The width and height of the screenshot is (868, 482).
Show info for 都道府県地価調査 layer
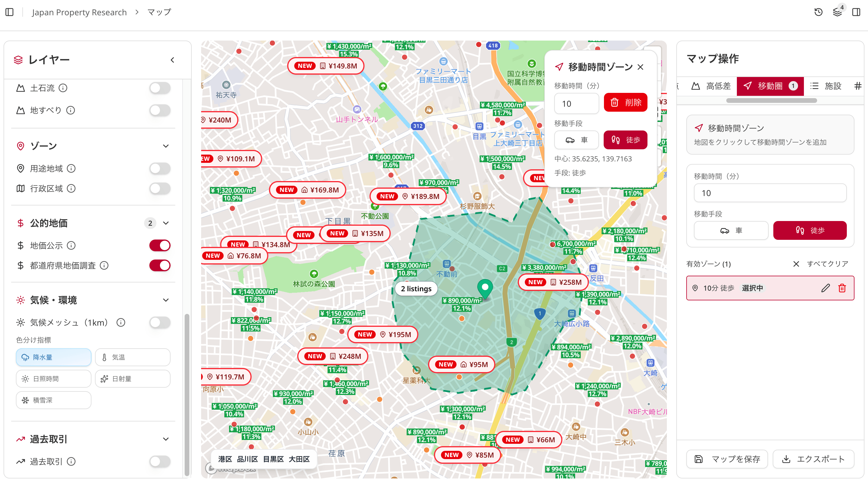pyautogui.click(x=104, y=265)
